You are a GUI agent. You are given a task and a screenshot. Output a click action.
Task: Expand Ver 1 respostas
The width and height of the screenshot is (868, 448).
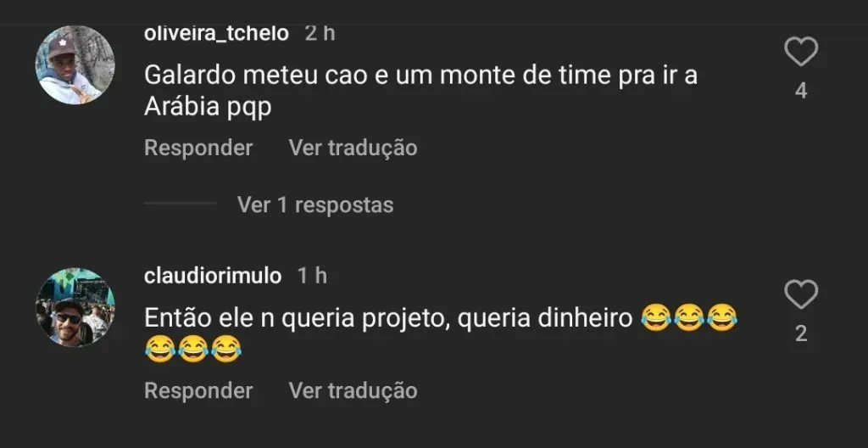coord(315,204)
